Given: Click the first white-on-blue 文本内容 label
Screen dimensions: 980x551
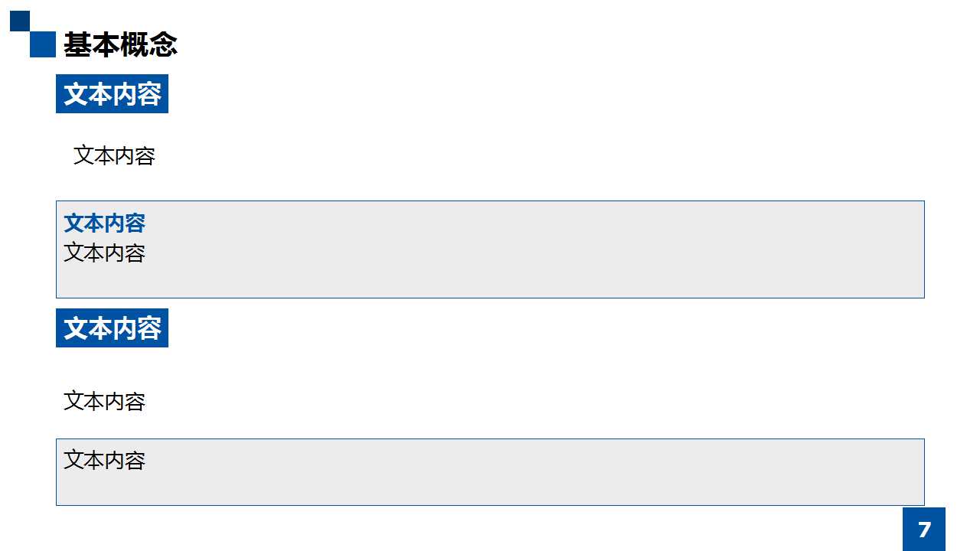Looking at the screenshot, I should click(x=112, y=94).
